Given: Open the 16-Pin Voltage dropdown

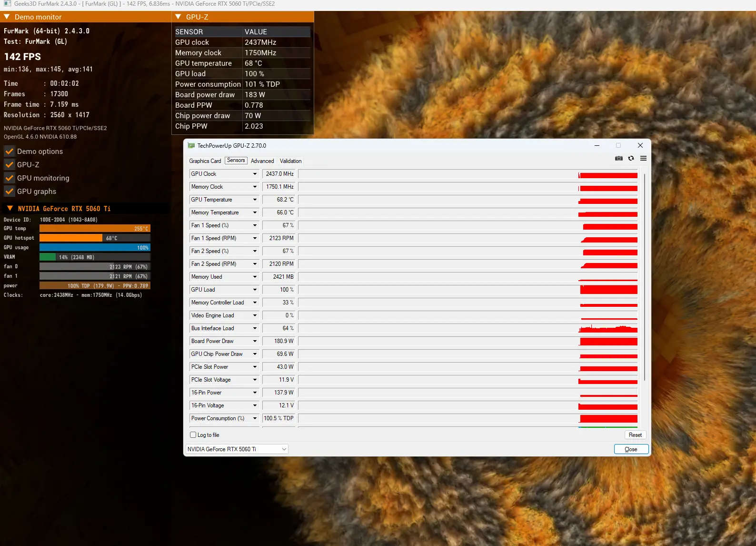Looking at the screenshot, I should 255,405.
